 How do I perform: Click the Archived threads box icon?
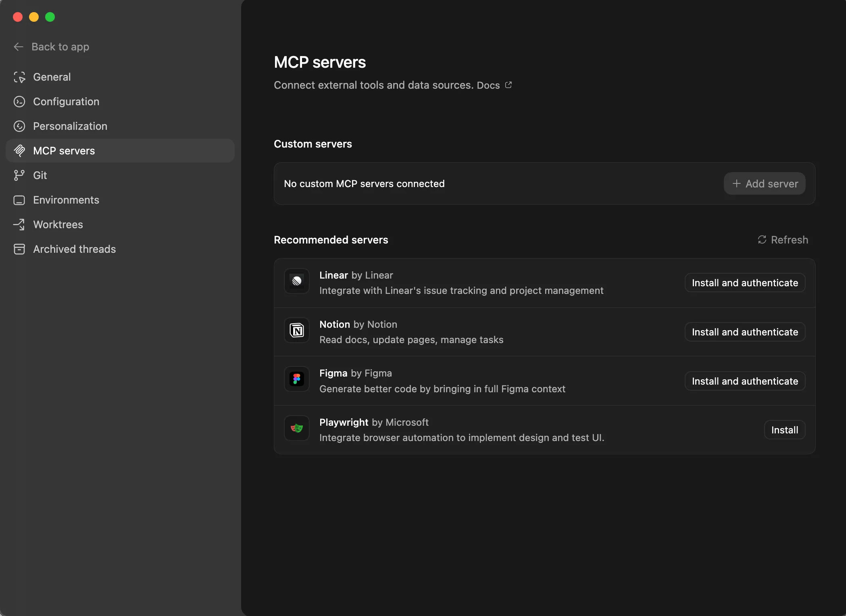19,249
